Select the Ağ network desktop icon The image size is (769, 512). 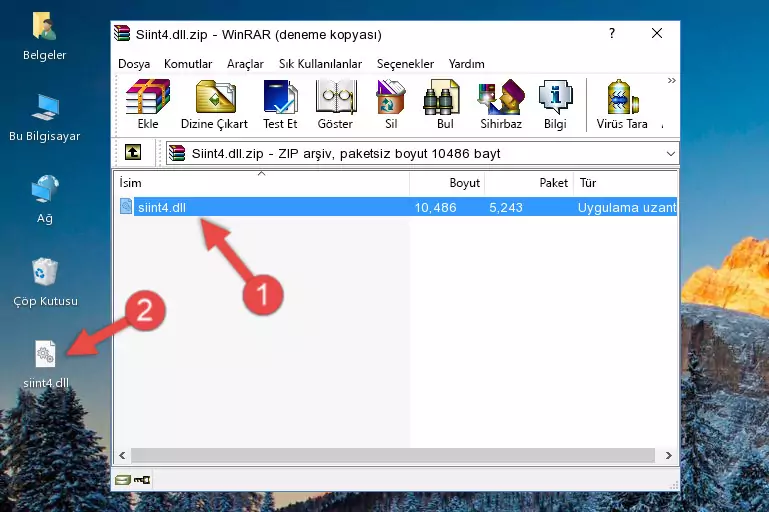45,200
